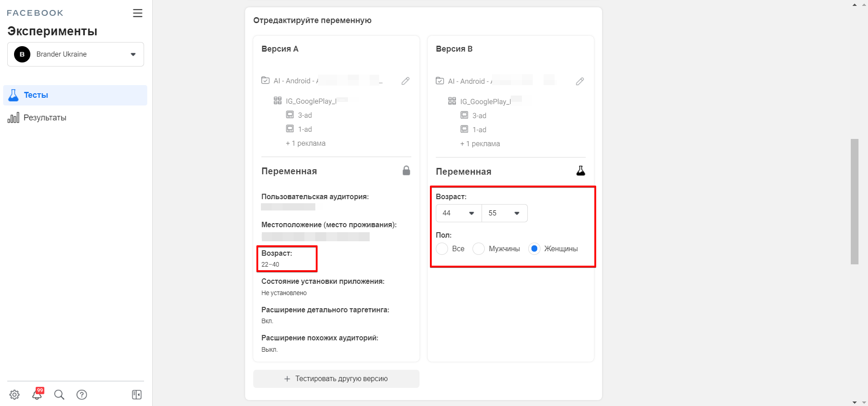Click Тестировать другую версию button
Image resolution: width=868 pixels, height=406 pixels.
336,379
